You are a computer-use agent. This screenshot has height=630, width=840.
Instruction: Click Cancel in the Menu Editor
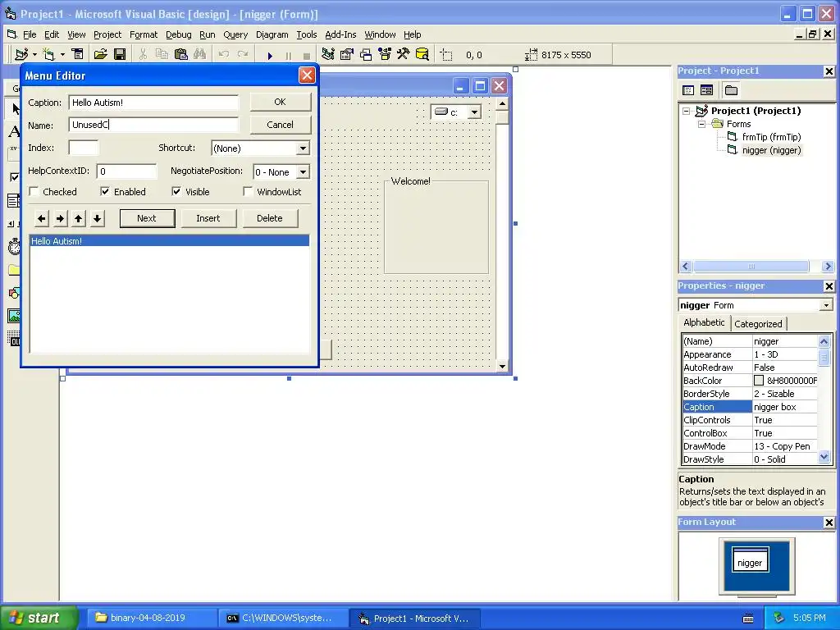click(281, 125)
